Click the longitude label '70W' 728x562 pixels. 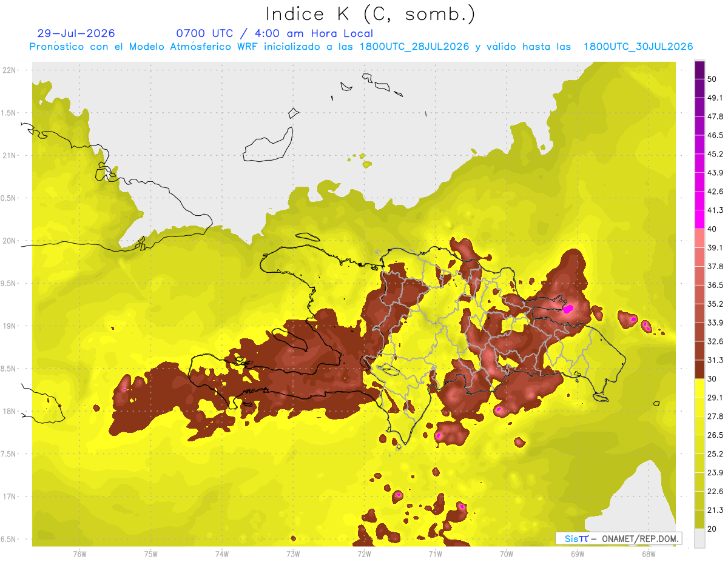coord(506,554)
